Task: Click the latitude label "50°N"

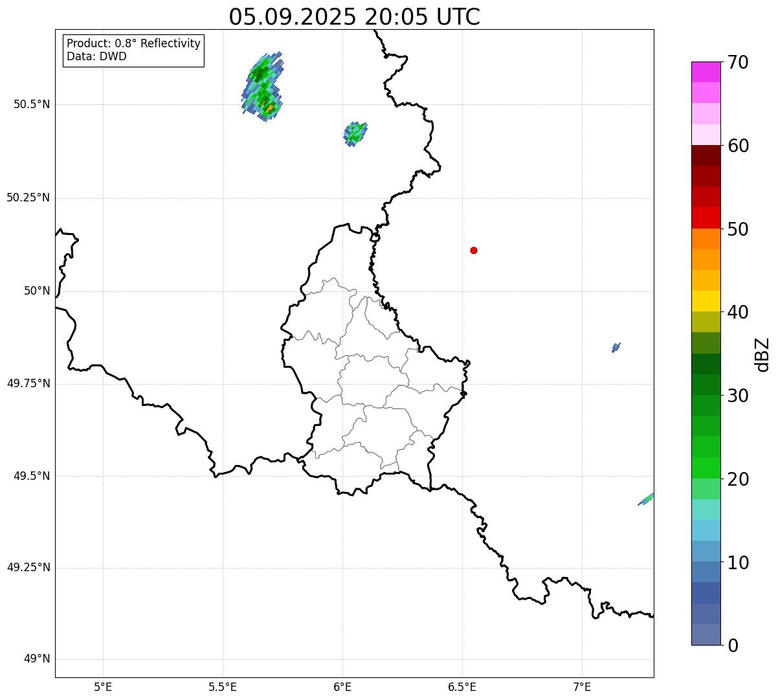Action: pos(37,291)
